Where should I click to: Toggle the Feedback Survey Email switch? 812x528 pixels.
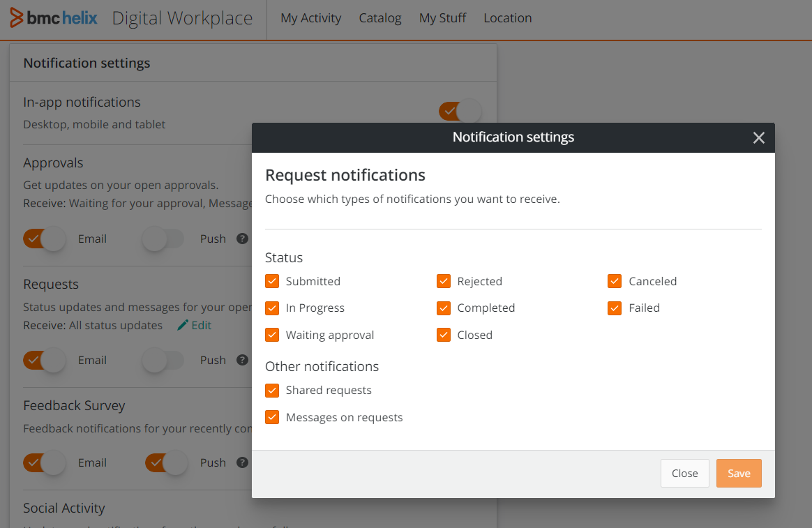click(x=45, y=462)
